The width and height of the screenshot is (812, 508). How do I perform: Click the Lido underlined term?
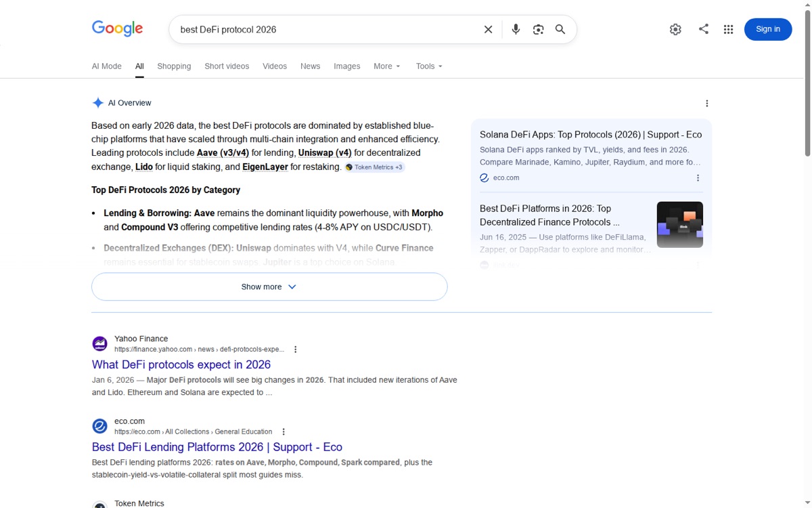pyautogui.click(x=143, y=167)
